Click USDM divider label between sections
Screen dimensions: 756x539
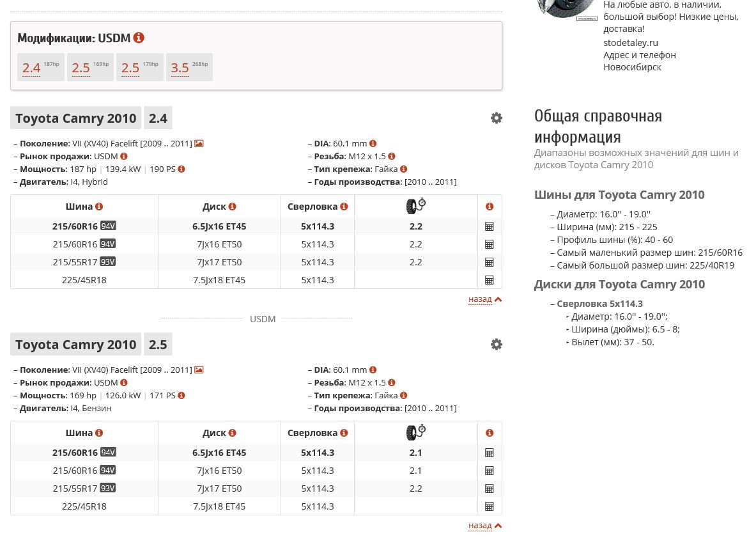(x=263, y=319)
